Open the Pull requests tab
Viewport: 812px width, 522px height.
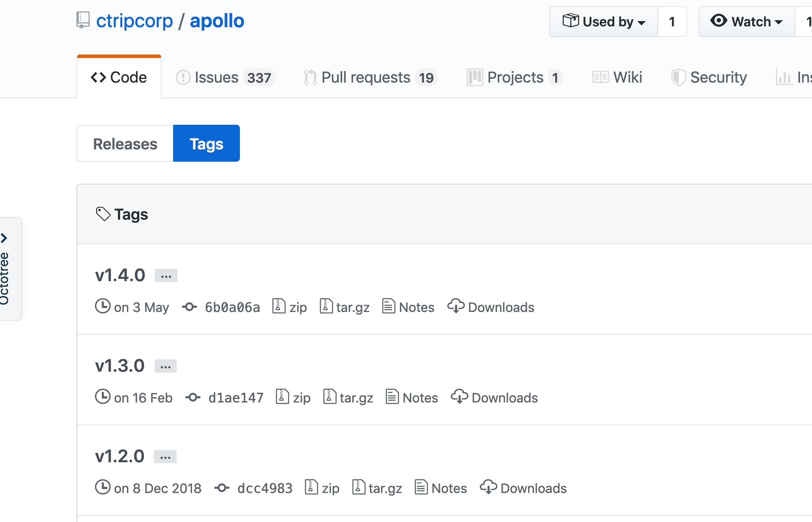(370, 77)
